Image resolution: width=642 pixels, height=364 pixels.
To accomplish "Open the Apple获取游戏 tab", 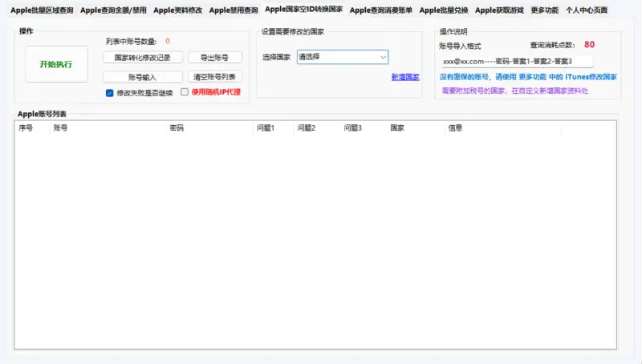I will click(x=499, y=10).
